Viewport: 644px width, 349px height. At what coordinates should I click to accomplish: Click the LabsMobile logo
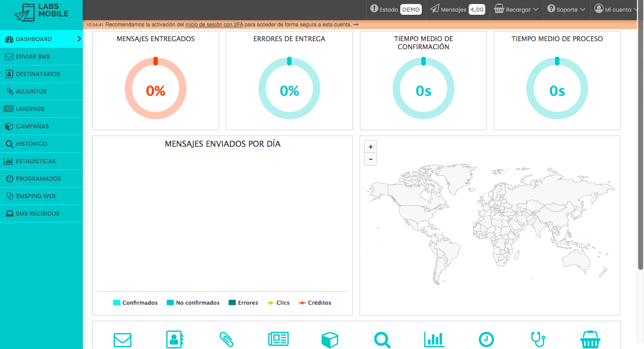click(41, 12)
